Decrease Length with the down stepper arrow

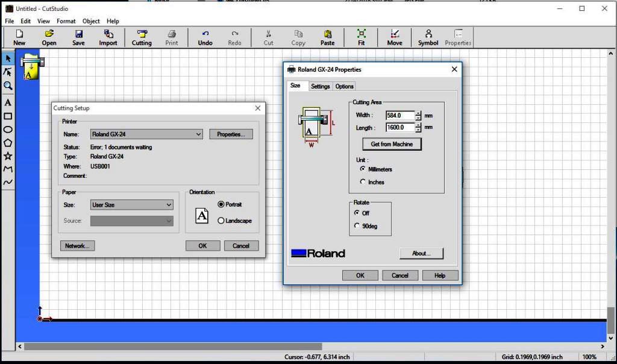point(418,130)
